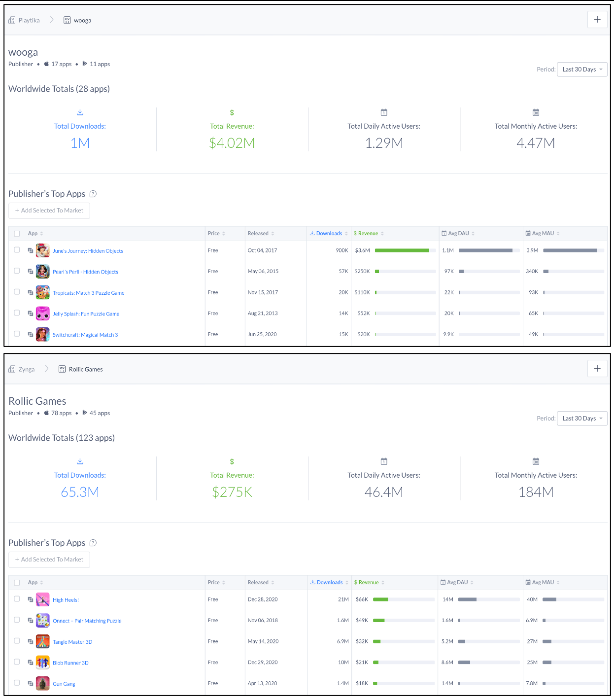Go to Zynga breadcrumb

coord(22,369)
